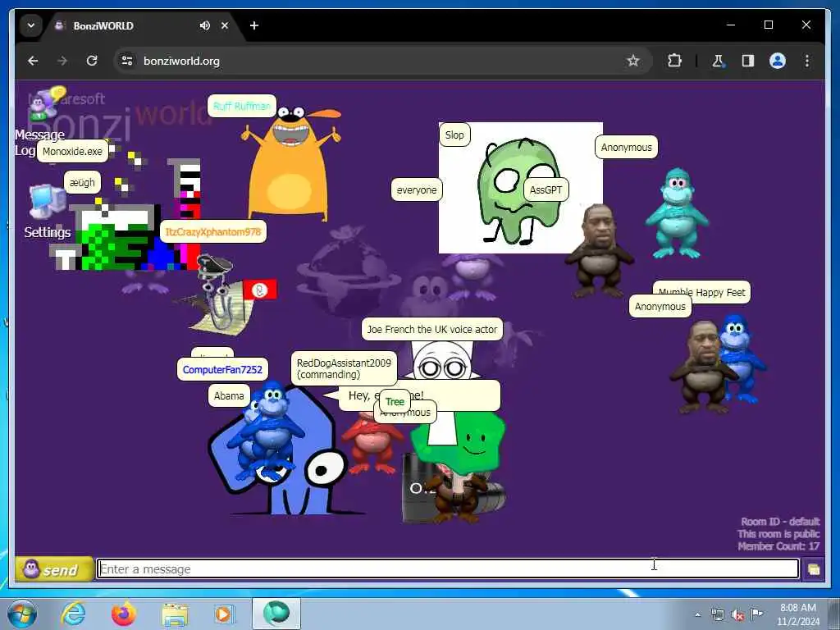The image size is (840, 630).
Task: Open the Windows Start menu
Action: 22,614
